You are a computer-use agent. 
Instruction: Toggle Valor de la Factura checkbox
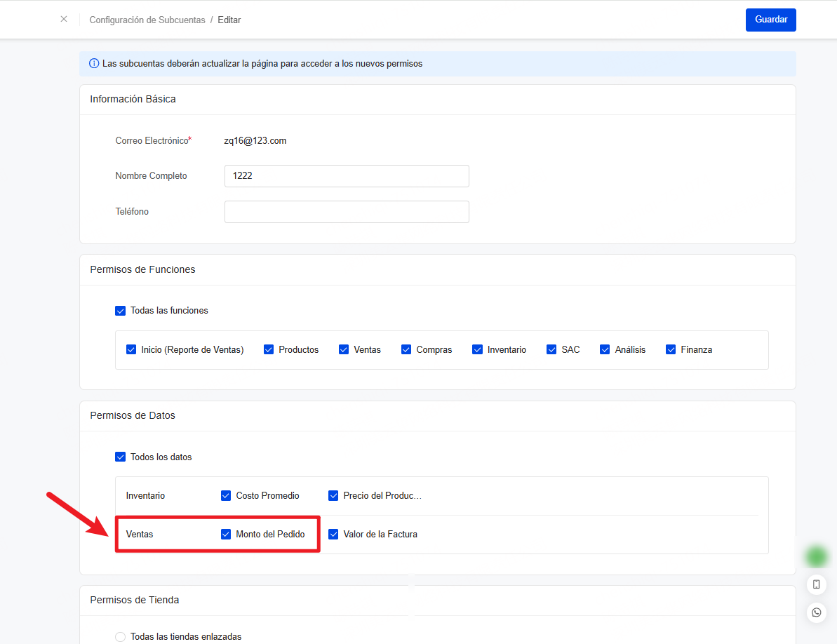coord(333,534)
